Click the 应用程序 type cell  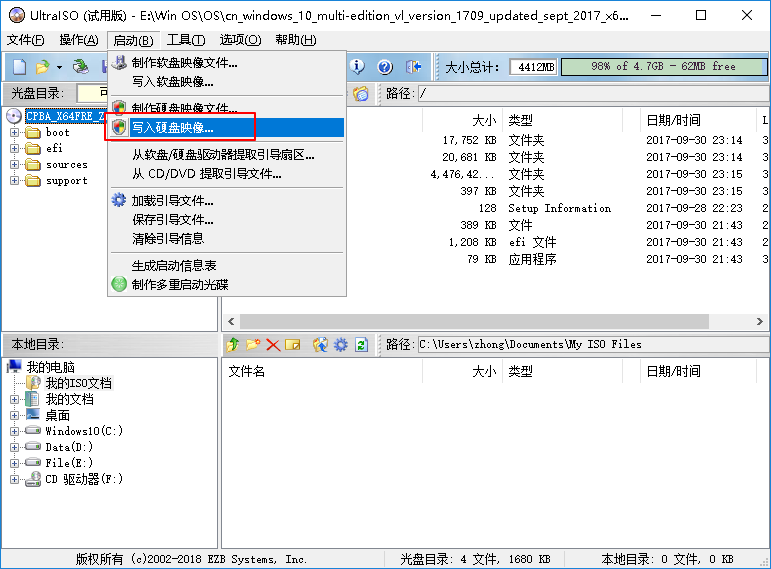(x=532, y=259)
